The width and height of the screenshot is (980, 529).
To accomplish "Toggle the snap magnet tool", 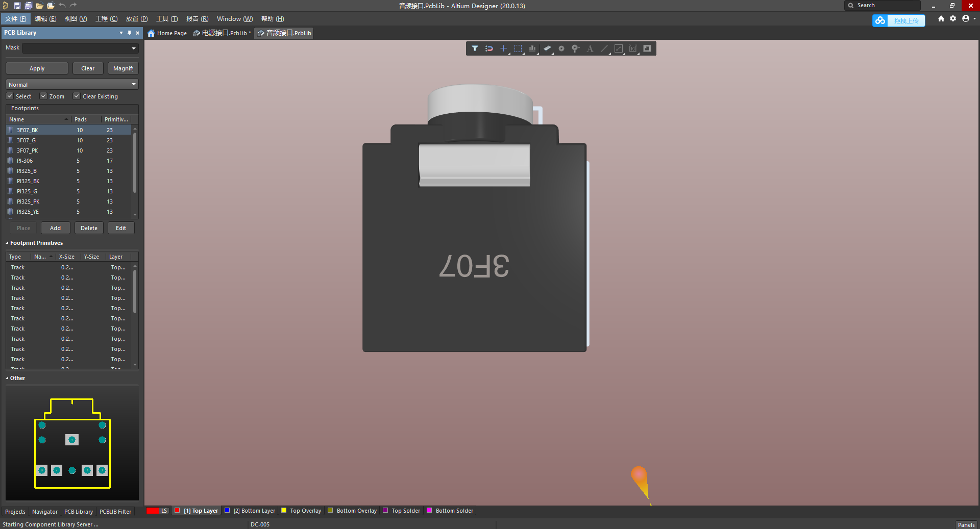I will (x=489, y=48).
